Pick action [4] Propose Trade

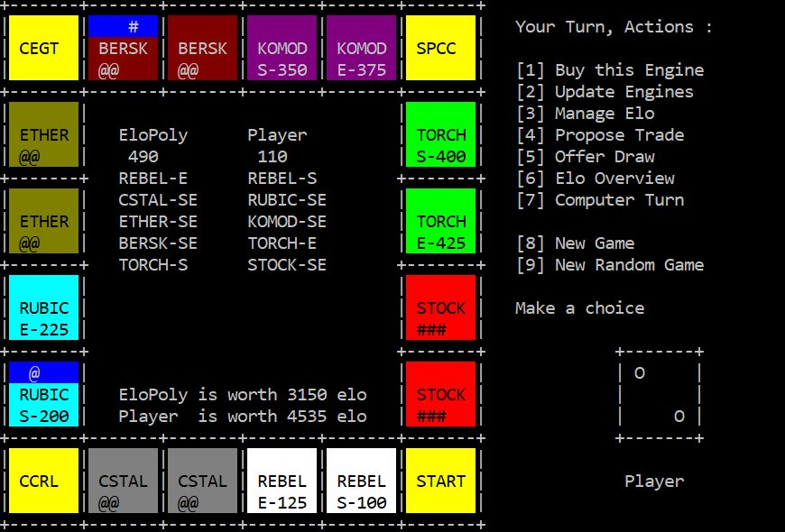[600, 134]
